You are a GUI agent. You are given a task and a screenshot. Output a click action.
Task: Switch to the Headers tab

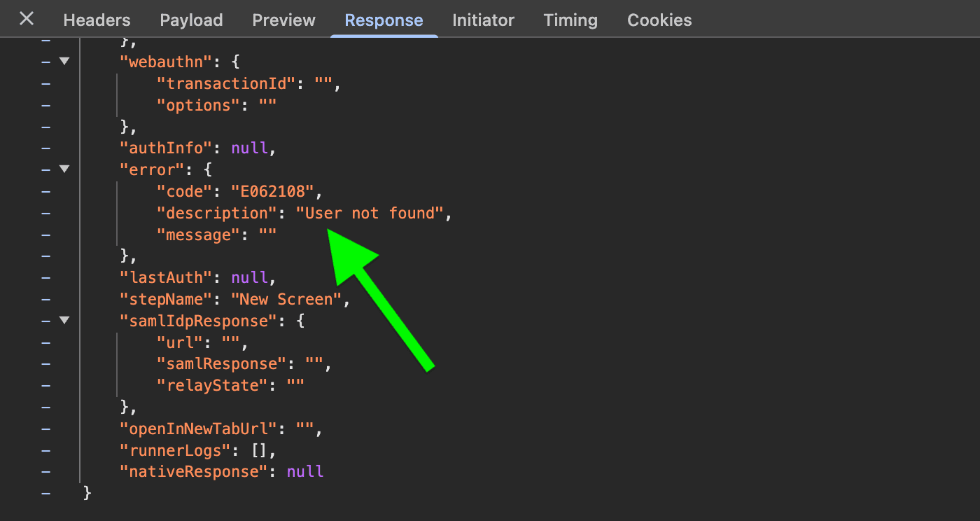coord(97,20)
